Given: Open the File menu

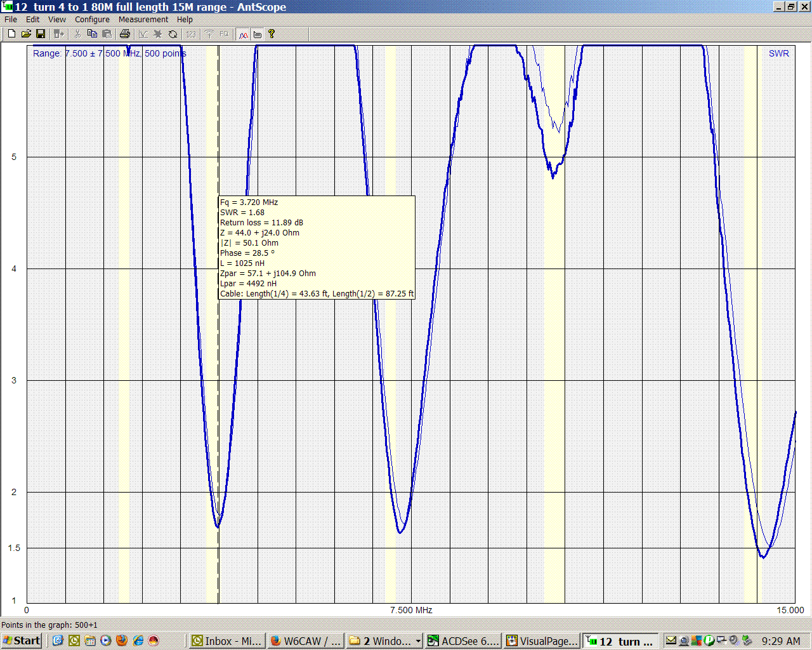Looking at the screenshot, I should click(11, 20).
